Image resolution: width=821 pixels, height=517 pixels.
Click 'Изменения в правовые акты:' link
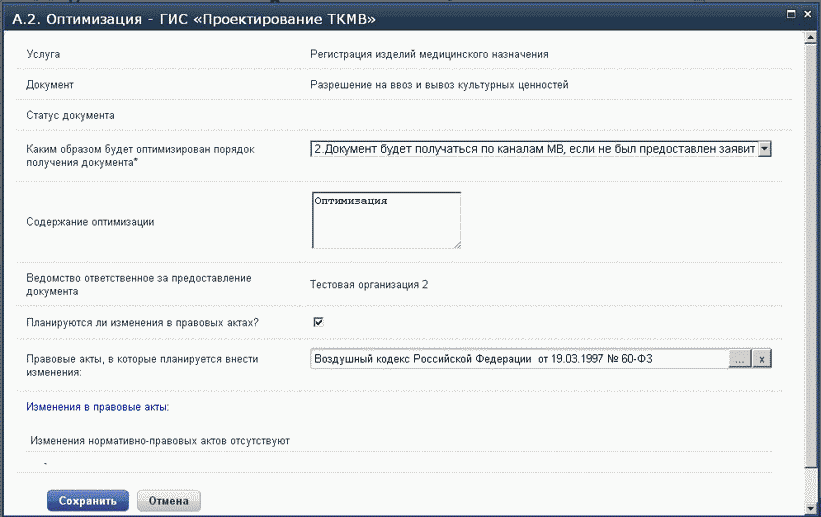(98, 407)
